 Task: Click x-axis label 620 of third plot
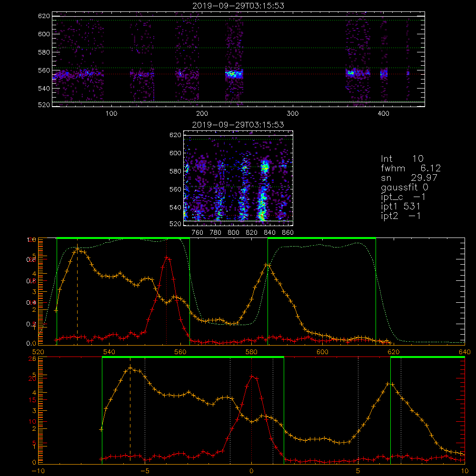pos(394,352)
